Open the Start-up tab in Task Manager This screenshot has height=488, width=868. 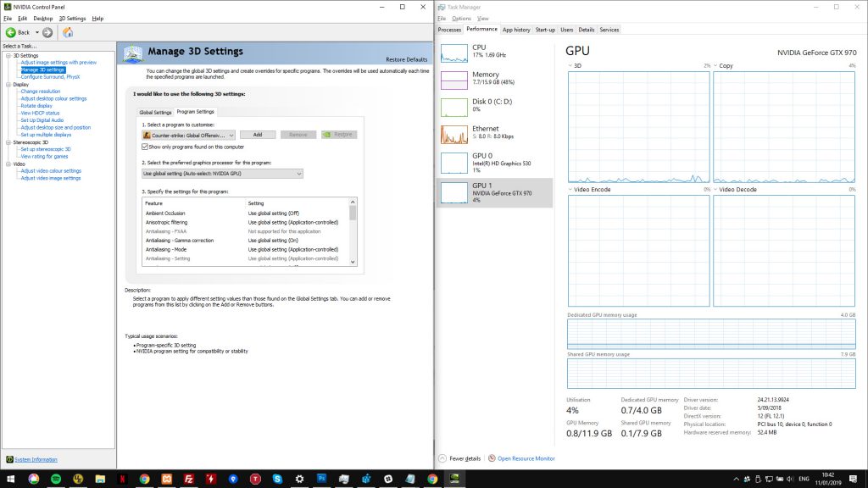pos(545,30)
